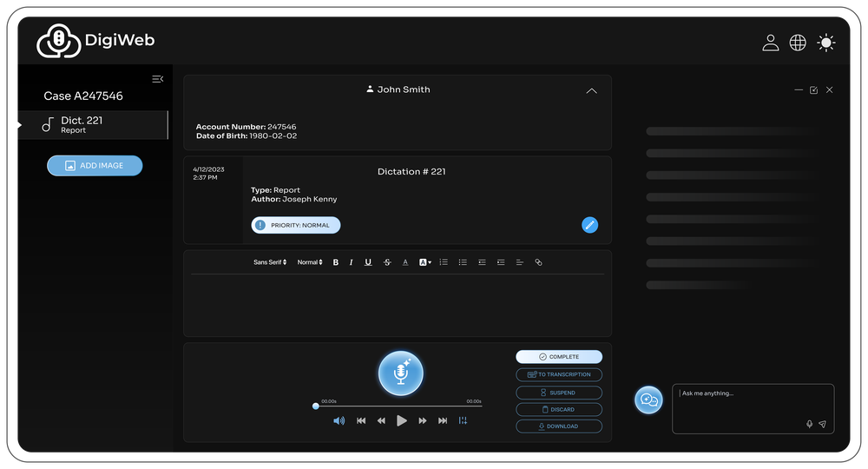The height and width of the screenshot is (469, 868).
Task: Open the text color picker
Action: [405, 262]
